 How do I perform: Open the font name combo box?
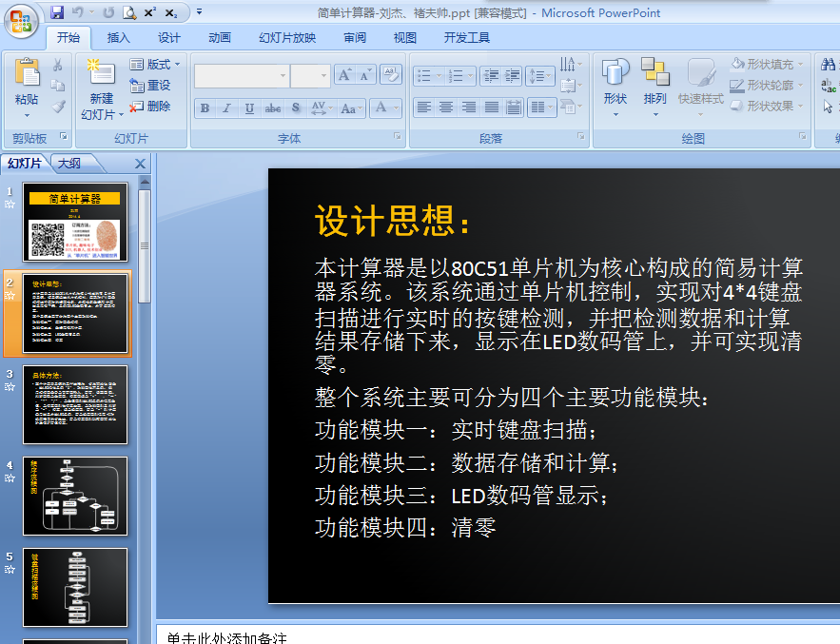click(x=242, y=76)
